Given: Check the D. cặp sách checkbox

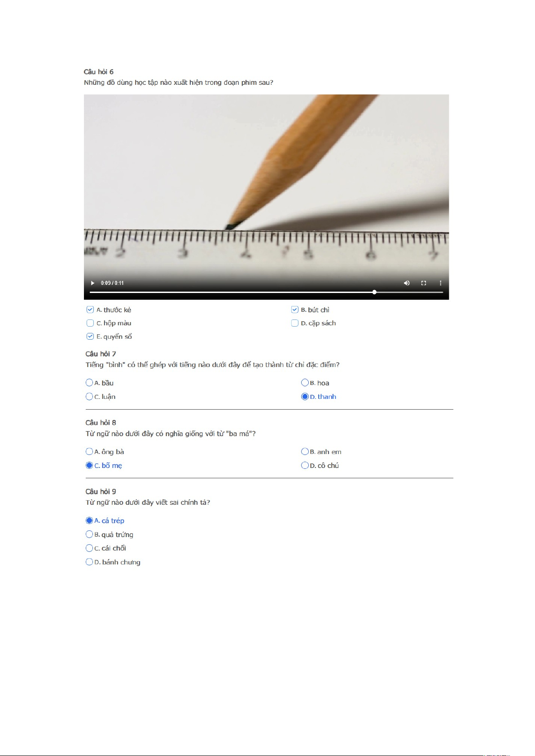Looking at the screenshot, I should pyautogui.click(x=295, y=323).
